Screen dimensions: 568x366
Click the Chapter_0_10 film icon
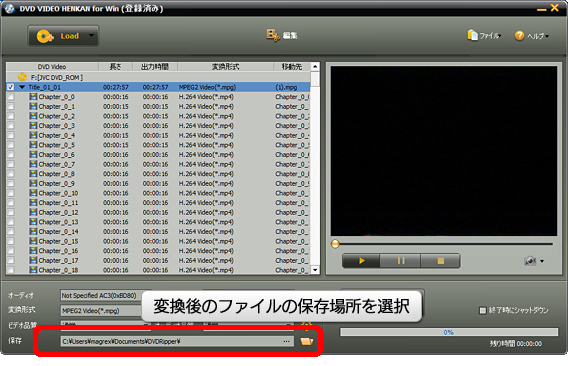(33, 193)
